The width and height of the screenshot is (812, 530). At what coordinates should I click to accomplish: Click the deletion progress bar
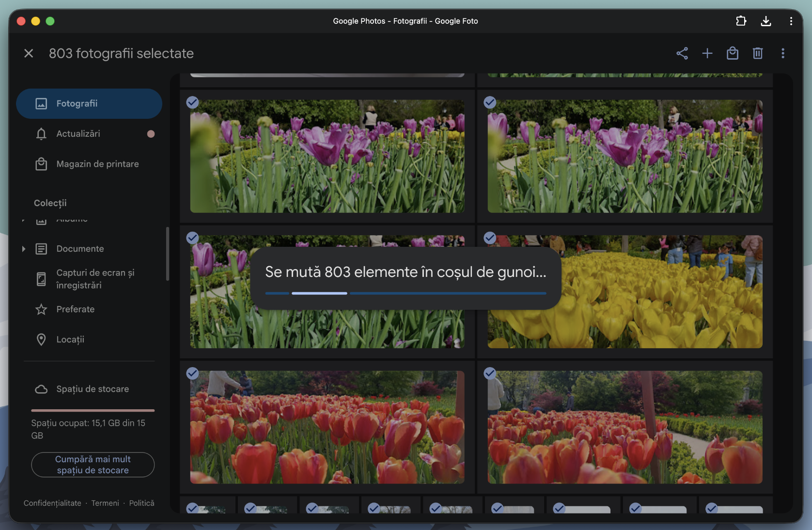[x=406, y=293]
